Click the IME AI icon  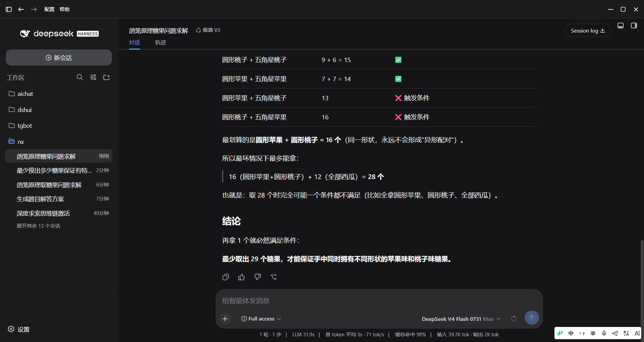(637, 333)
